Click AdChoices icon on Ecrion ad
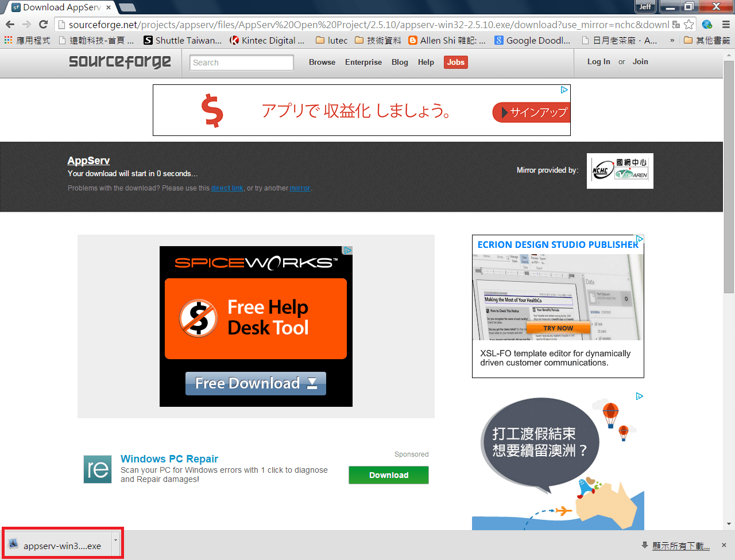The image size is (735, 560). (640, 239)
